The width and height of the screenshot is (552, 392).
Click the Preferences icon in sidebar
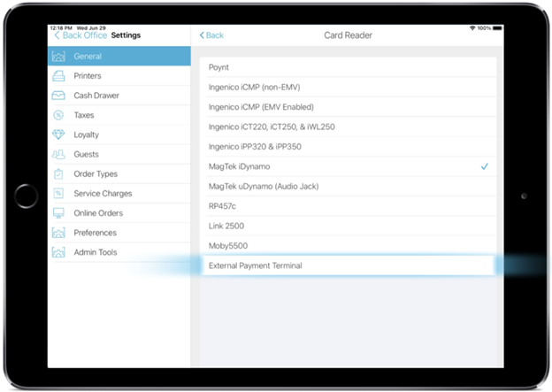pyautogui.click(x=58, y=233)
